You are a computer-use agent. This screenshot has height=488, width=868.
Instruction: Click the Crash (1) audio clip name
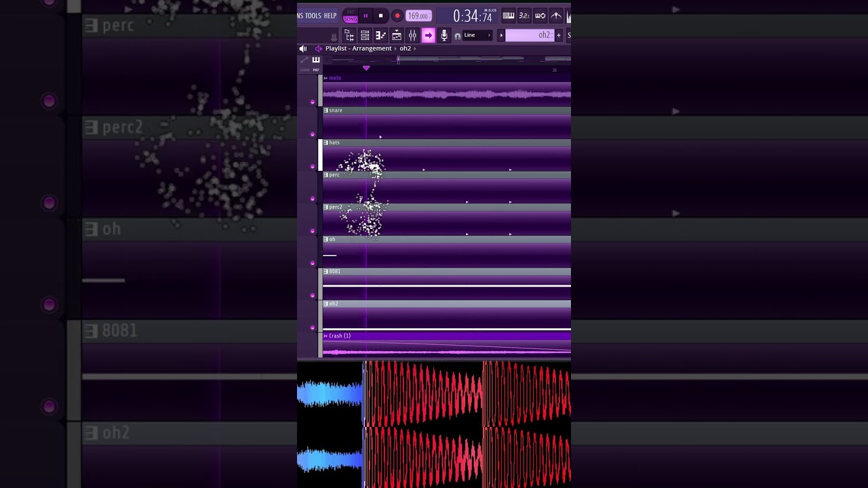[x=340, y=336]
